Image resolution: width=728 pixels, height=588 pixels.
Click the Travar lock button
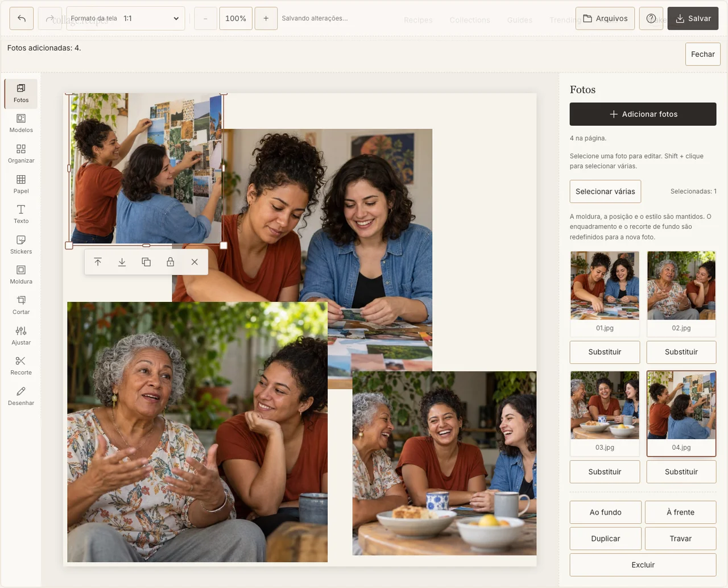681,539
